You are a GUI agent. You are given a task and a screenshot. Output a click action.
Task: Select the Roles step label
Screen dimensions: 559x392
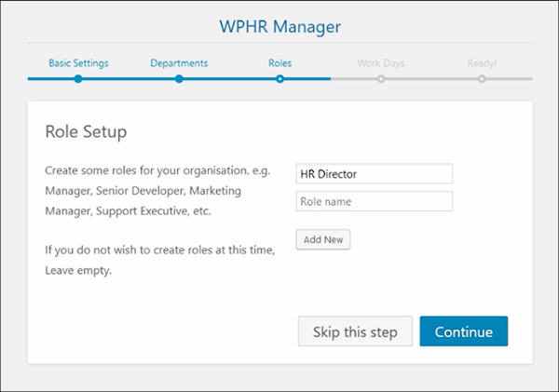pos(279,63)
